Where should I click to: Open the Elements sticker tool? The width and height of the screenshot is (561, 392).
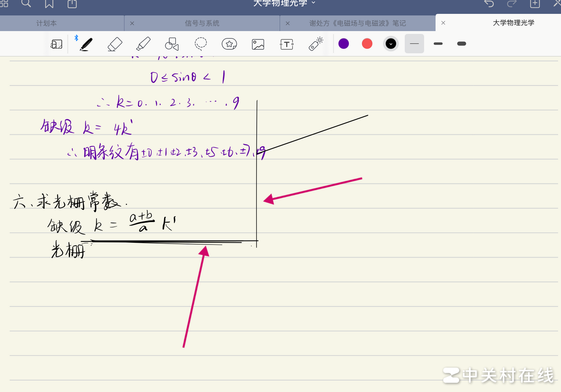[229, 44]
